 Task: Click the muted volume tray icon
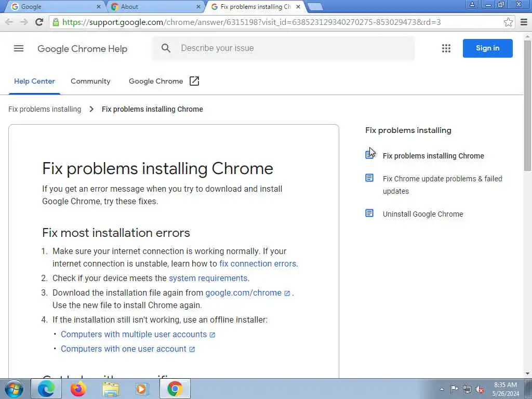click(480, 389)
